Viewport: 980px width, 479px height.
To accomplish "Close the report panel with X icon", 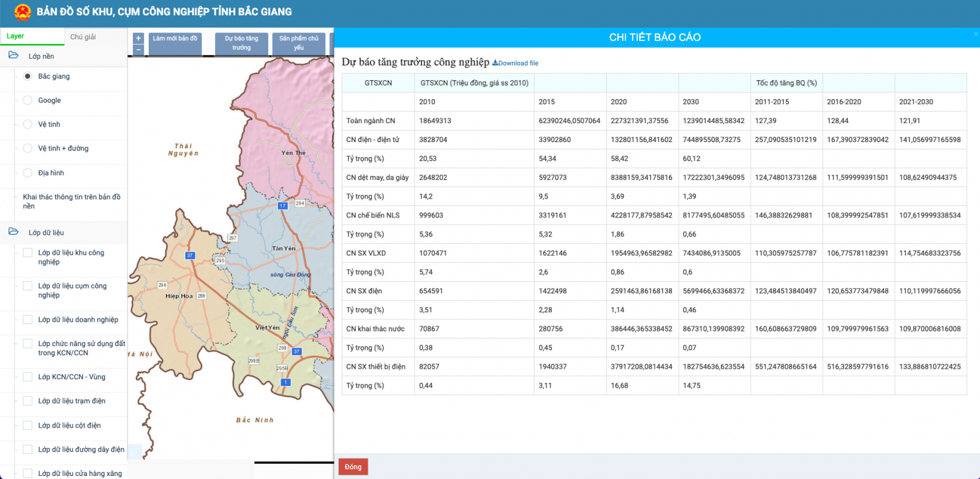I will click(x=975, y=34).
